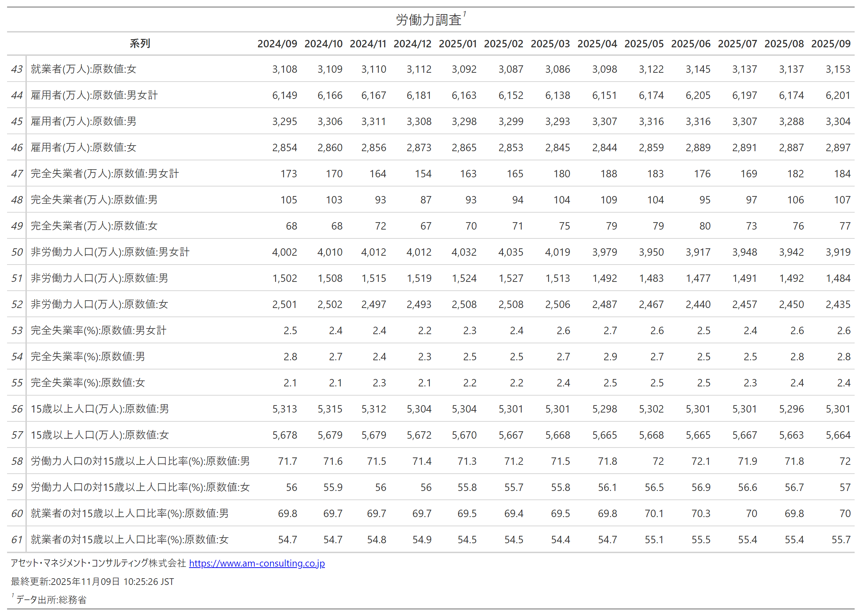The height and width of the screenshot is (616, 861).
Task: Click the データ出所:総務省 footnote
Action: tap(51, 600)
